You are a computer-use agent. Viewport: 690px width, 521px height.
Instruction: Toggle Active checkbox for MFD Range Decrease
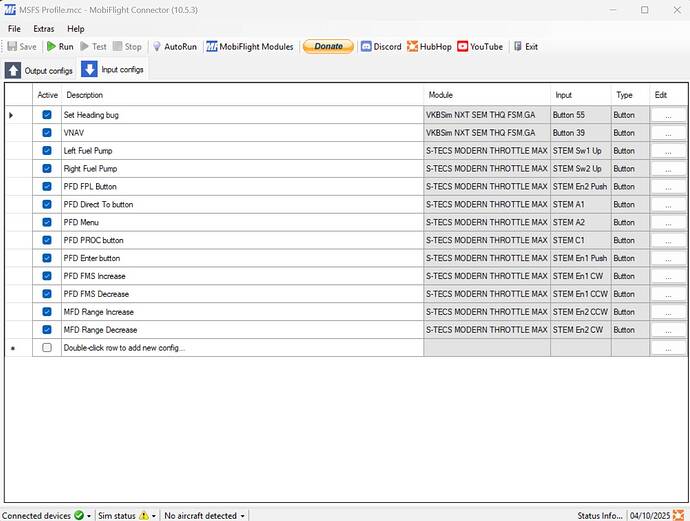(x=47, y=329)
